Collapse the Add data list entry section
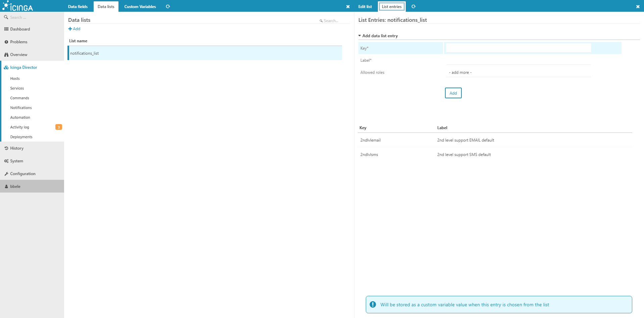Image resolution: width=644 pixels, height=318 pixels. (x=360, y=35)
